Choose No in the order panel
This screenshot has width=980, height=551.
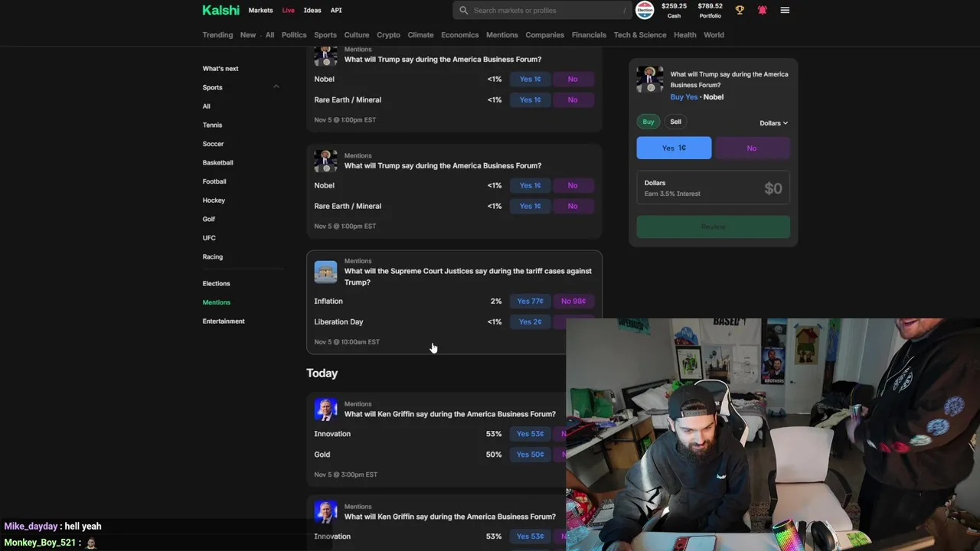pos(752,148)
